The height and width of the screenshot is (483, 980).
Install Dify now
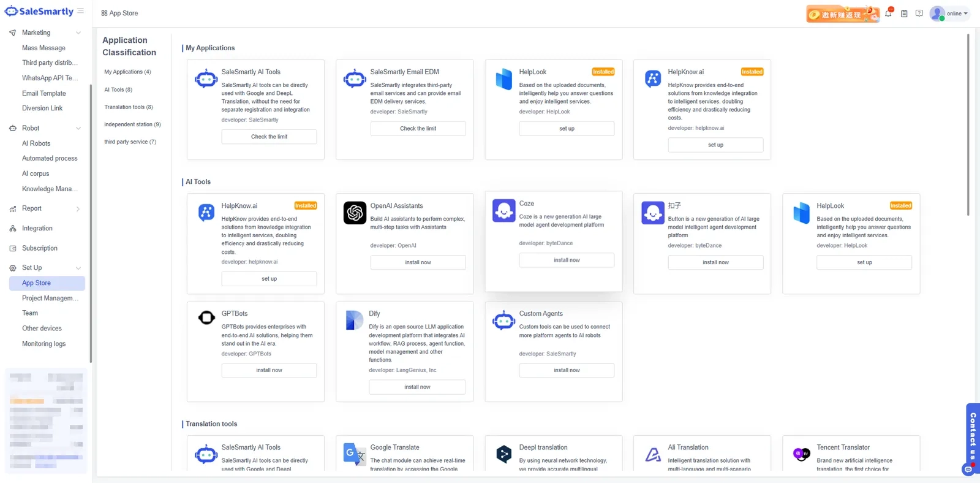pos(417,387)
